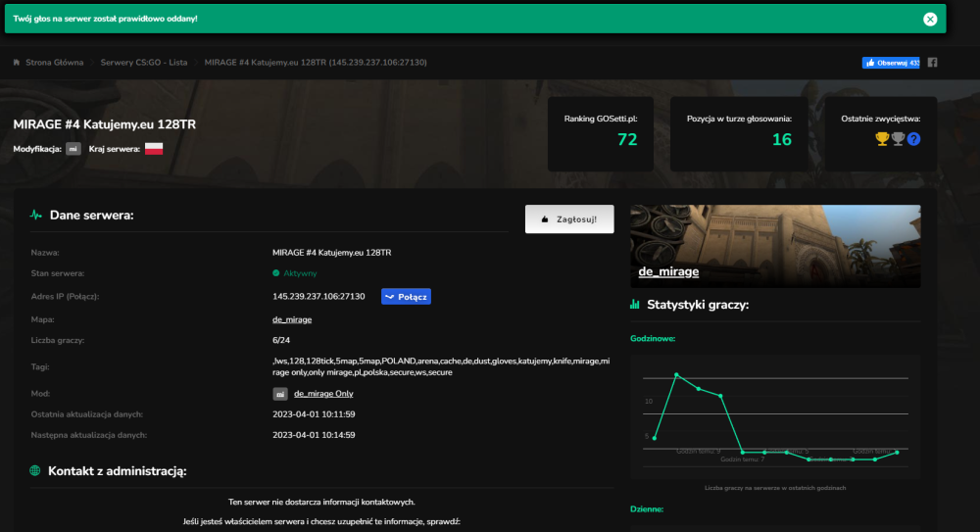
Task: Click the home icon in breadcrumb
Action: (x=17, y=63)
